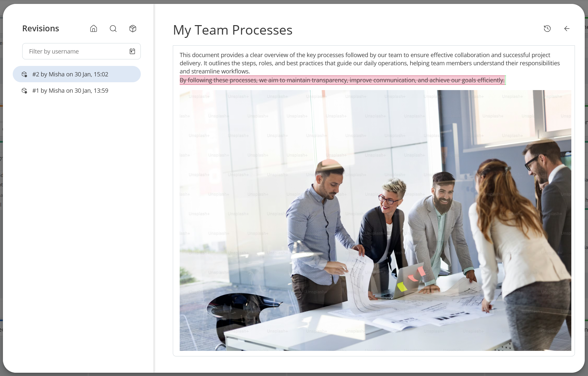Image resolution: width=588 pixels, height=376 pixels.
Task: Click the cube icon beside search
Action: [x=133, y=29]
